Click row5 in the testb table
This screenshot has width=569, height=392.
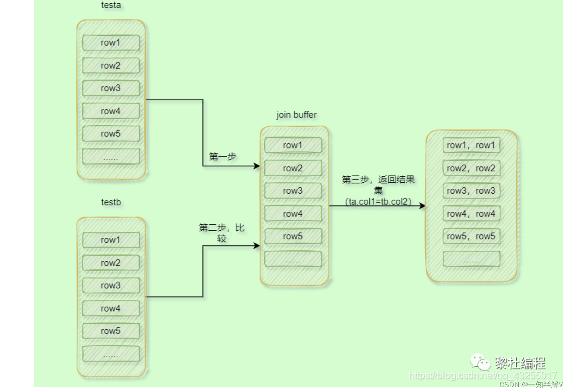click(x=111, y=331)
